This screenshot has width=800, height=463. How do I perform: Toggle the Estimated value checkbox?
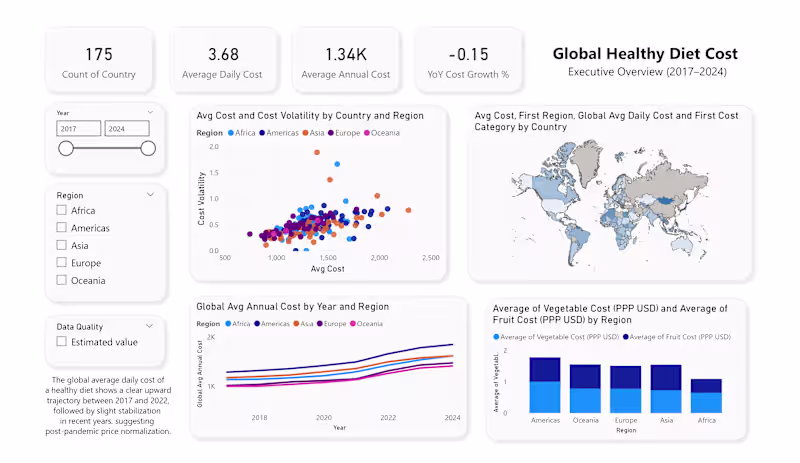(61, 342)
